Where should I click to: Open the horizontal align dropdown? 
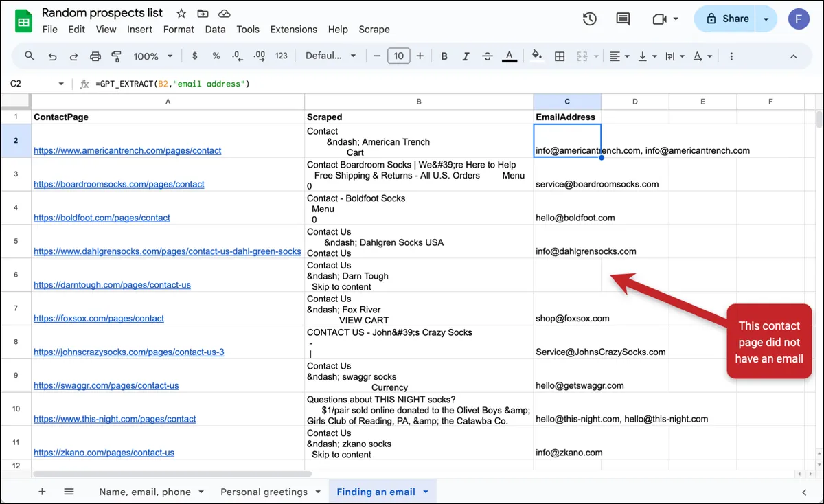[619, 56]
